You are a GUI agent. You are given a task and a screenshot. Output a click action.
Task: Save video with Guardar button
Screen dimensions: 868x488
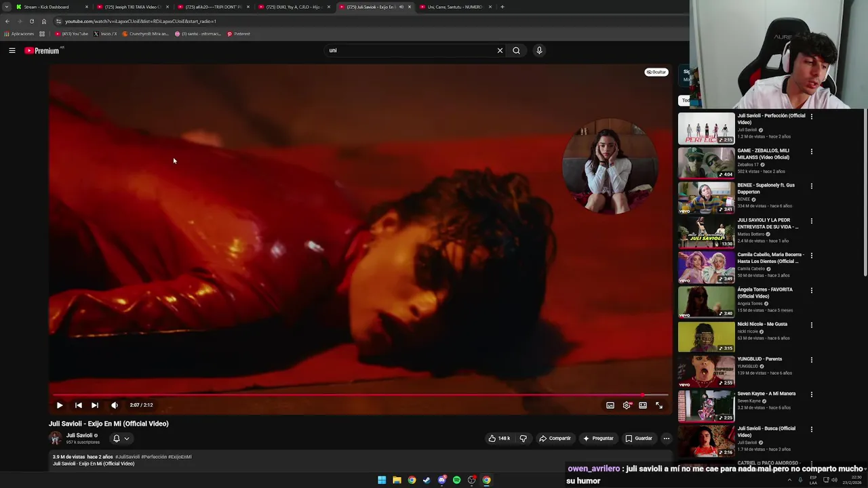[639, 439]
